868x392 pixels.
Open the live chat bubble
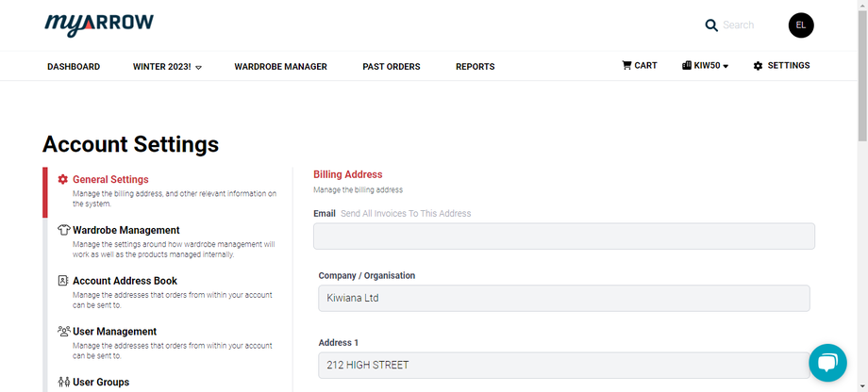tap(827, 363)
